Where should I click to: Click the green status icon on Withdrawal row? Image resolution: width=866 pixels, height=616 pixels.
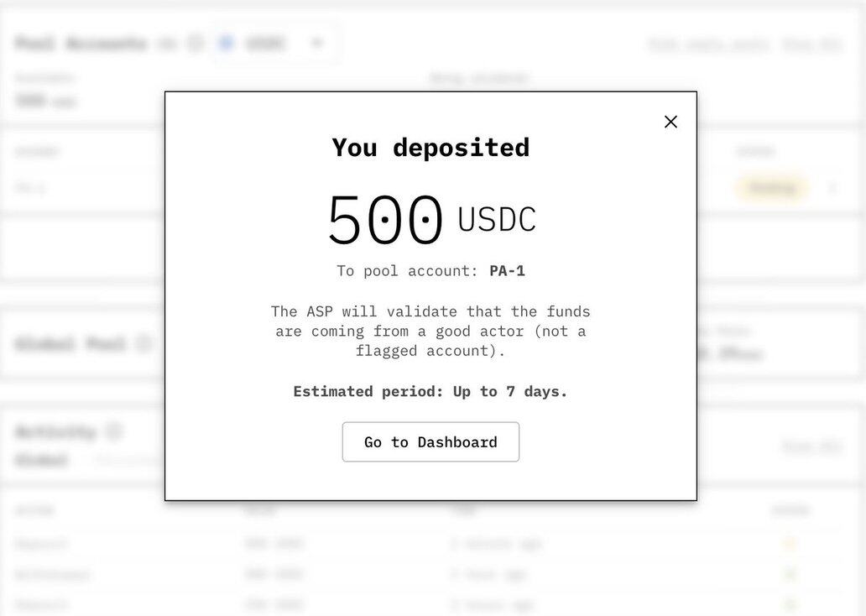(789, 574)
